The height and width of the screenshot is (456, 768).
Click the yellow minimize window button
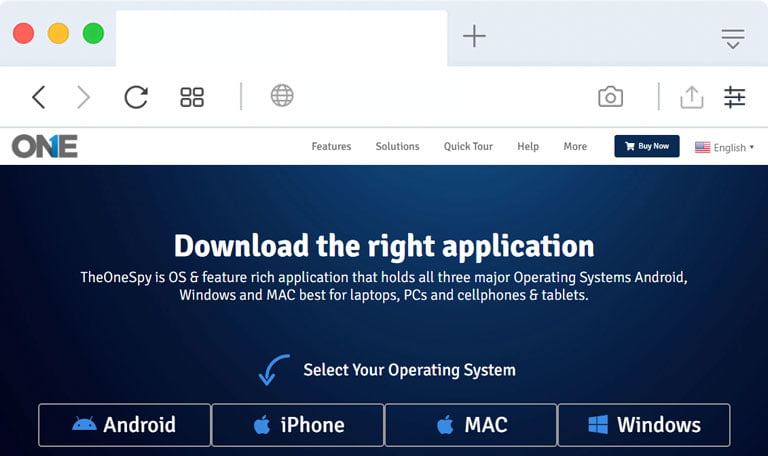58,33
